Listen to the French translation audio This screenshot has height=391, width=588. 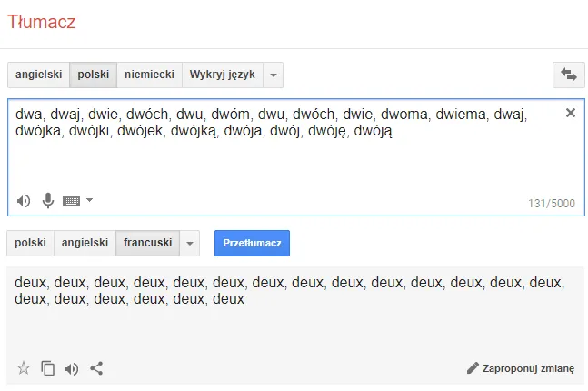(x=72, y=369)
